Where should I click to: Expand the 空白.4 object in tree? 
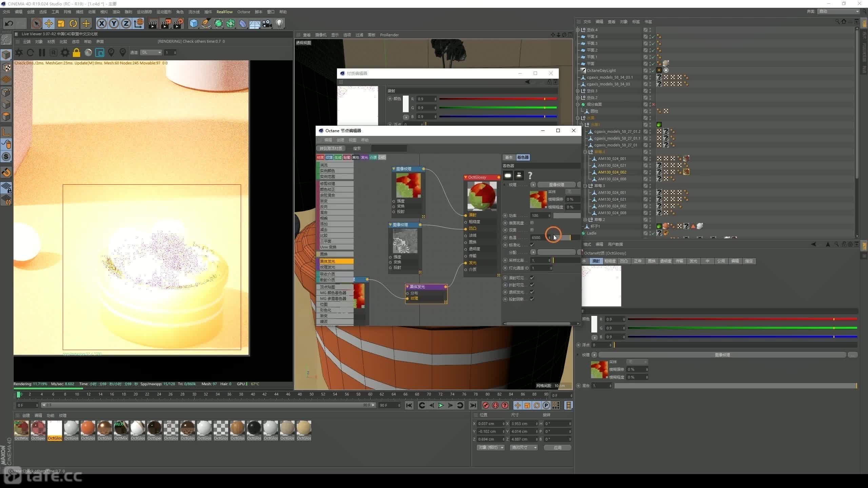pyautogui.click(x=578, y=30)
